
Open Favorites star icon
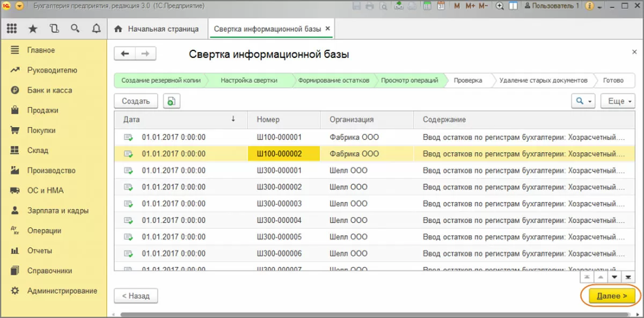33,28
